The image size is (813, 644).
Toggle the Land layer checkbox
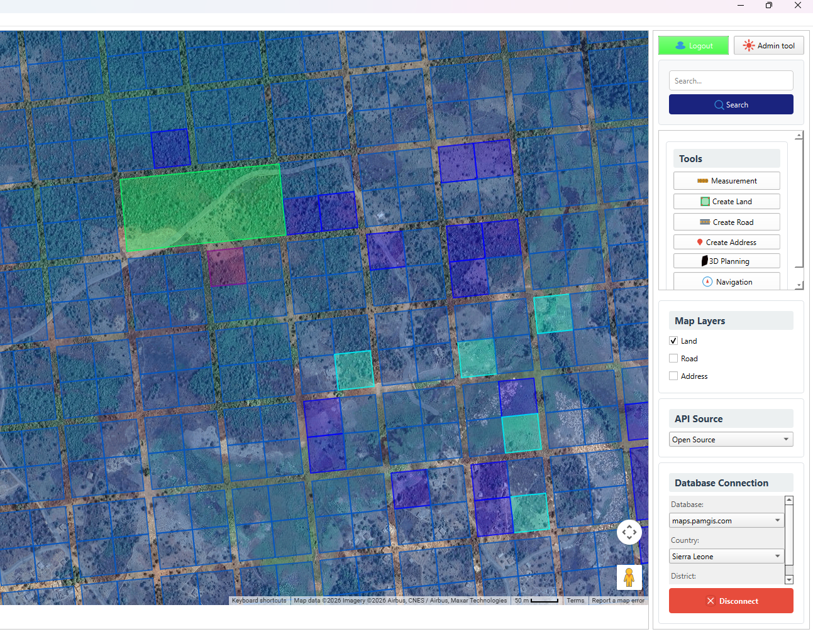pyautogui.click(x=673, y=341)
